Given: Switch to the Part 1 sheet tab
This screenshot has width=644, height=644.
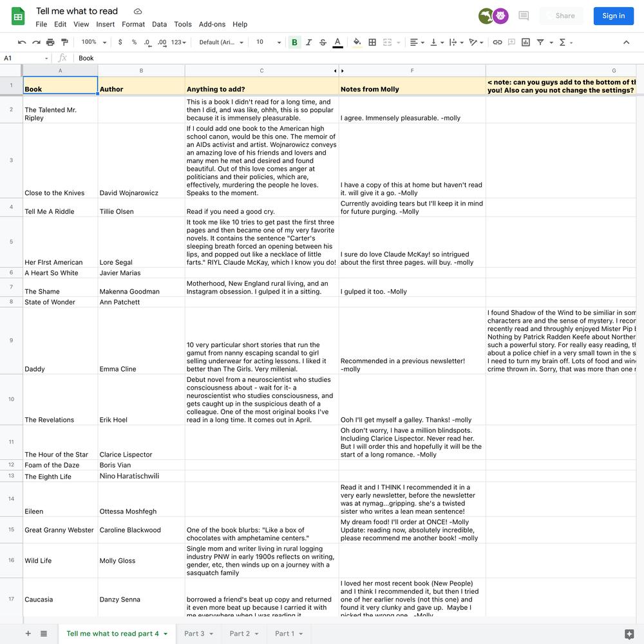Looking at the screenshot, I should coord(289,633).
